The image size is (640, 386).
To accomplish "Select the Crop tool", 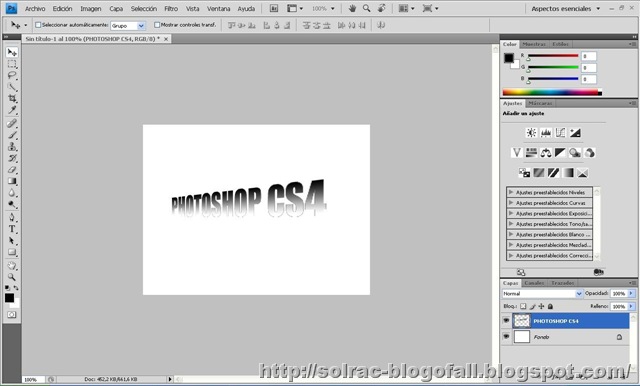I will pyautogui.click(x=12, y=98).
